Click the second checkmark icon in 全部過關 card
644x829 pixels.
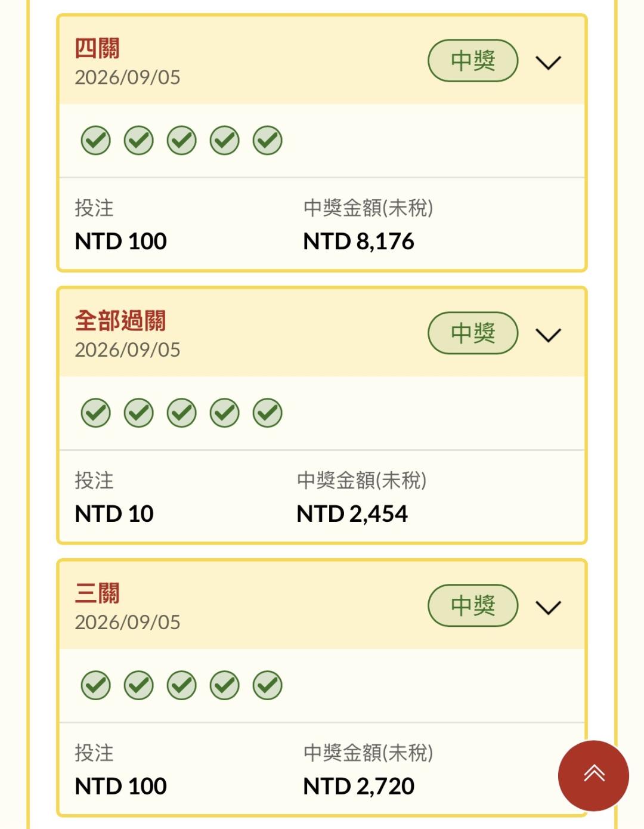coord(139,413)
